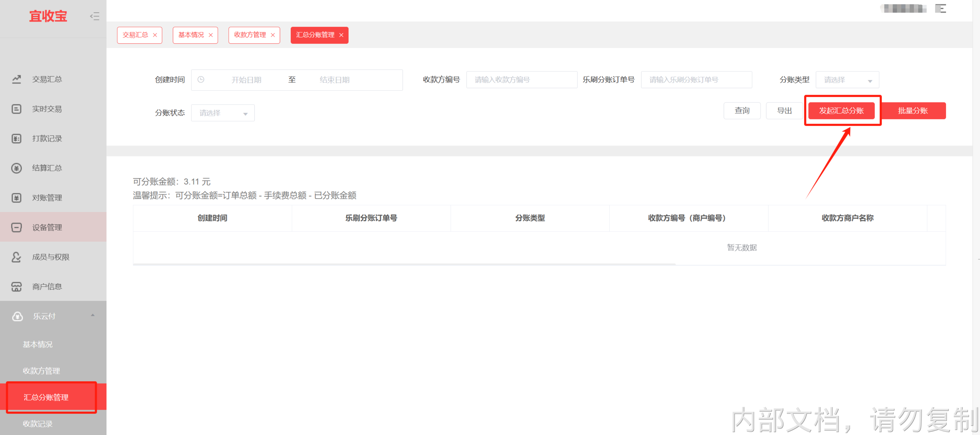The width and height of the screenshot is (980, 435).
Task: Click the 成员与权限 person icon
Action: (16, 257)
